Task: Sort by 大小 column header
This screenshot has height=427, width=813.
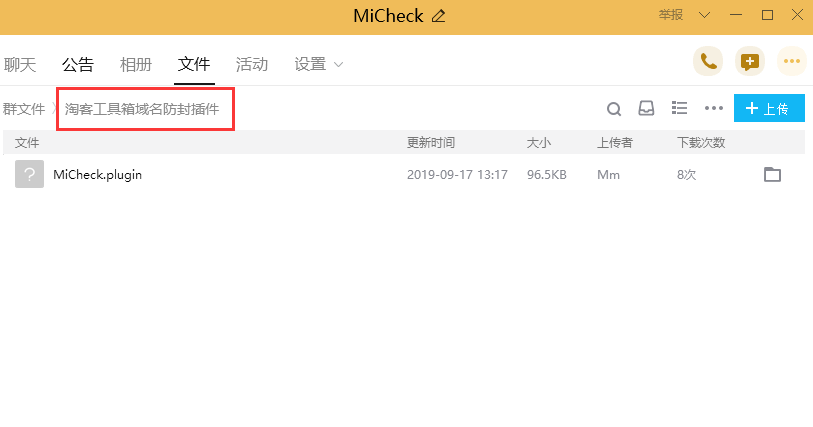Action: pyautogui.click(x=539, y=143)
